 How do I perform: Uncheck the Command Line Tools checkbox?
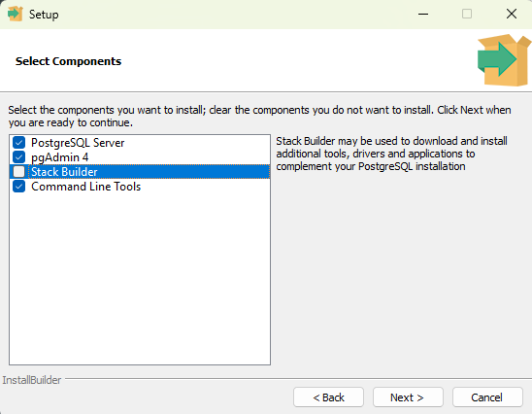(19, 187)
